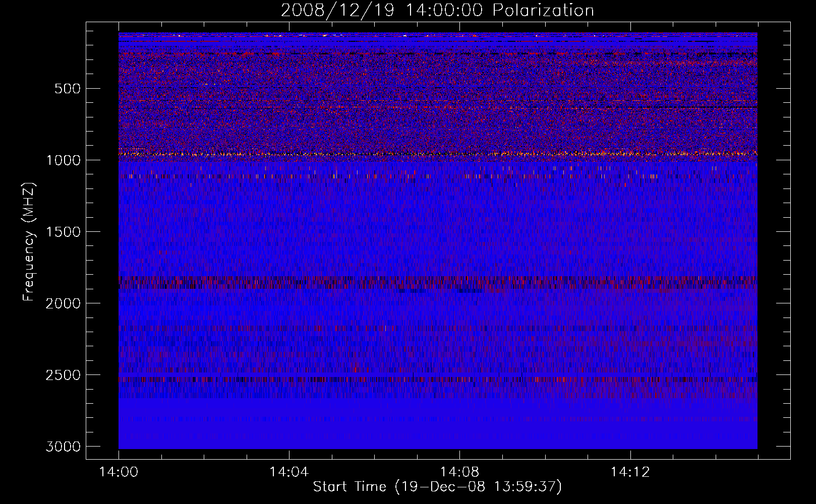Click the 2500 frequency tick label
816x504 pixels.
[63, 375]
